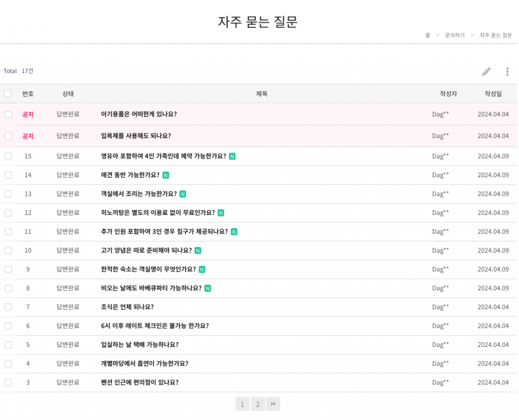Click the "홈" breadcrumb link

coord(427,35)
